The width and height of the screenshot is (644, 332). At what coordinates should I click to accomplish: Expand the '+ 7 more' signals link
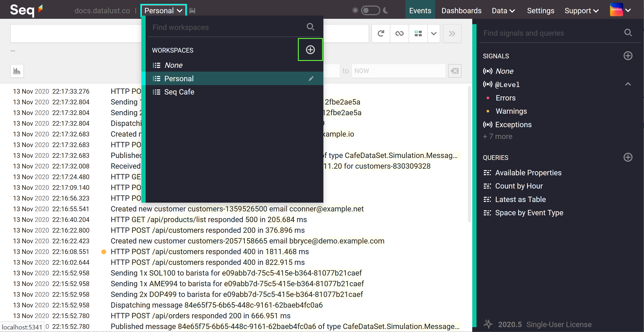pyautogui.click(x=497, y=136)
